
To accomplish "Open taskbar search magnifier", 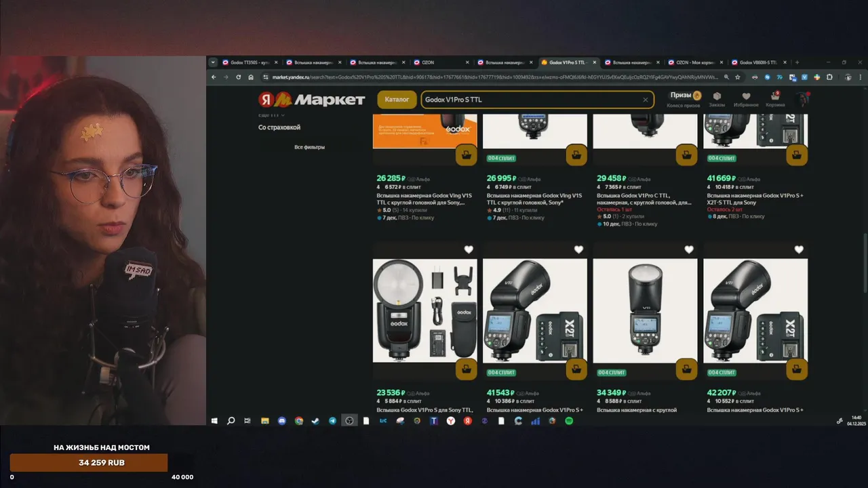I will click(231, 421).
